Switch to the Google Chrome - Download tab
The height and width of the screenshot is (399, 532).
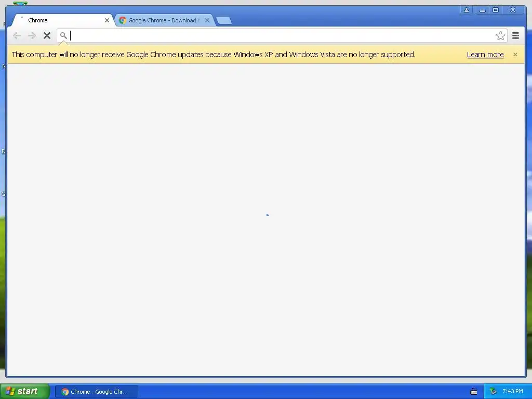click(164, 20)
